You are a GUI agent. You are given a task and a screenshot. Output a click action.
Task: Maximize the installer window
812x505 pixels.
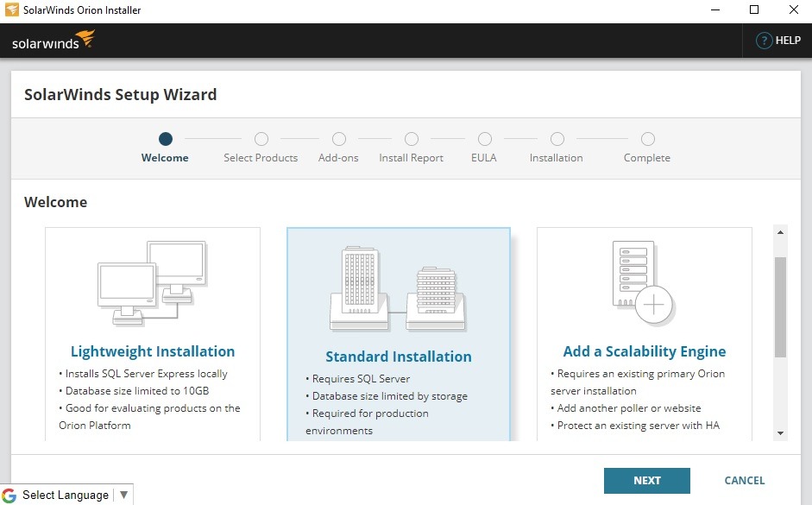click(754, 9)
